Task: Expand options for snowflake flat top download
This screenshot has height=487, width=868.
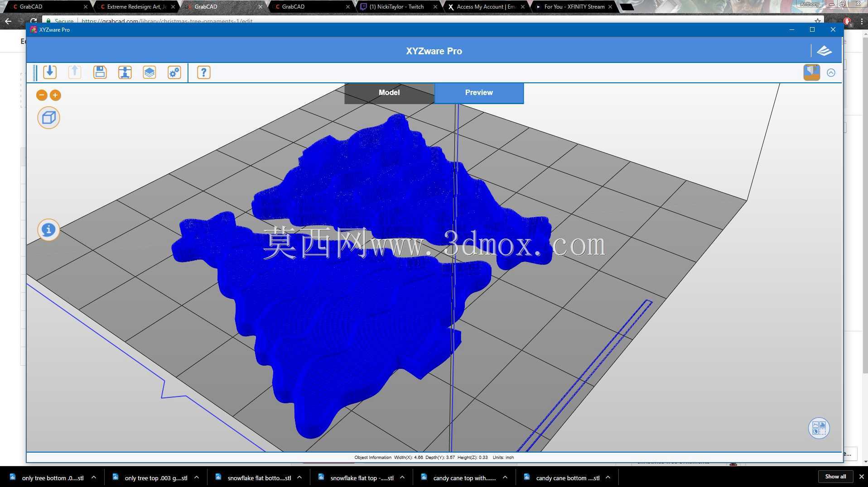Action: [x=402, y=477]
